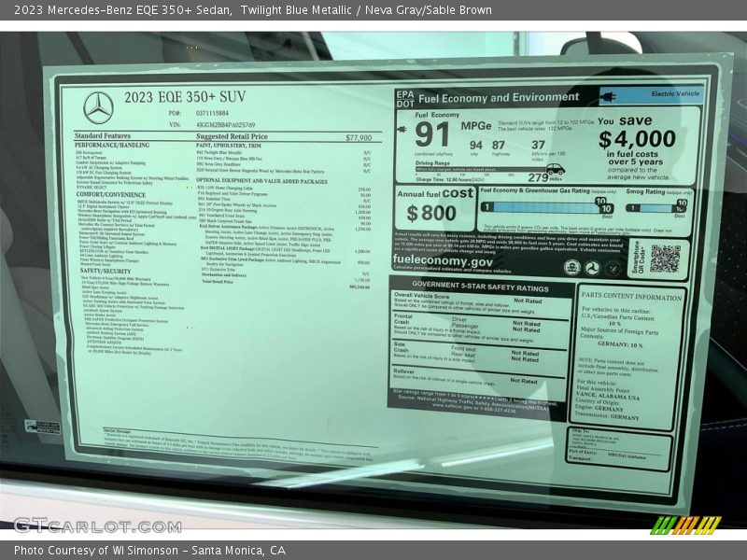Click the photo title caption at top
The image size is (747, 560).
(252, 10)
